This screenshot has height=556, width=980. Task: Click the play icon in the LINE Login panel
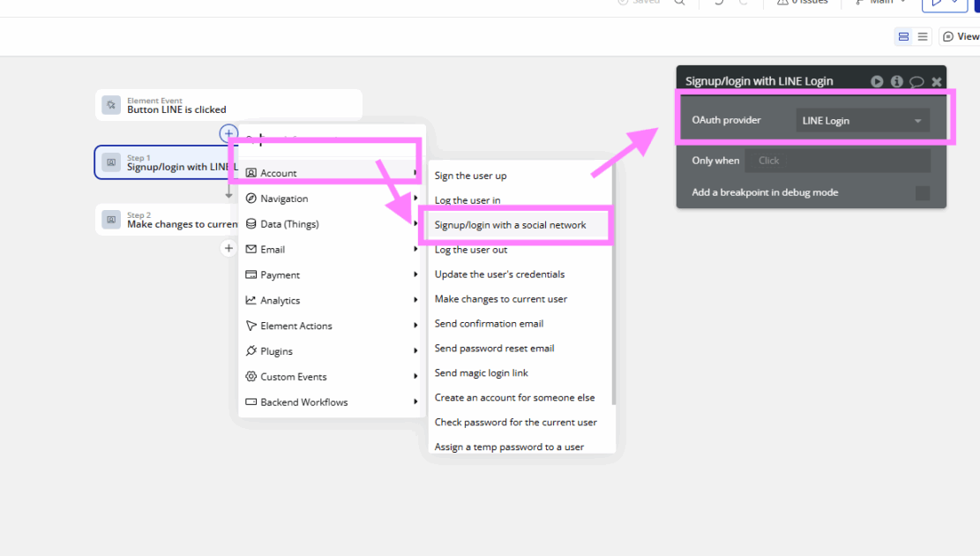tap(877, 81)
